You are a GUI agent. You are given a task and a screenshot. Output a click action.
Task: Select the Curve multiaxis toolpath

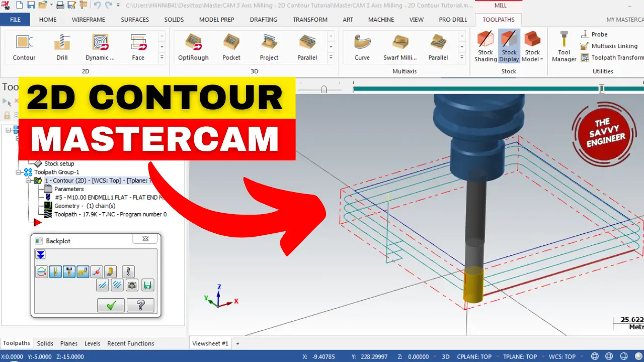pyautogui.click(x=362, y=47)
